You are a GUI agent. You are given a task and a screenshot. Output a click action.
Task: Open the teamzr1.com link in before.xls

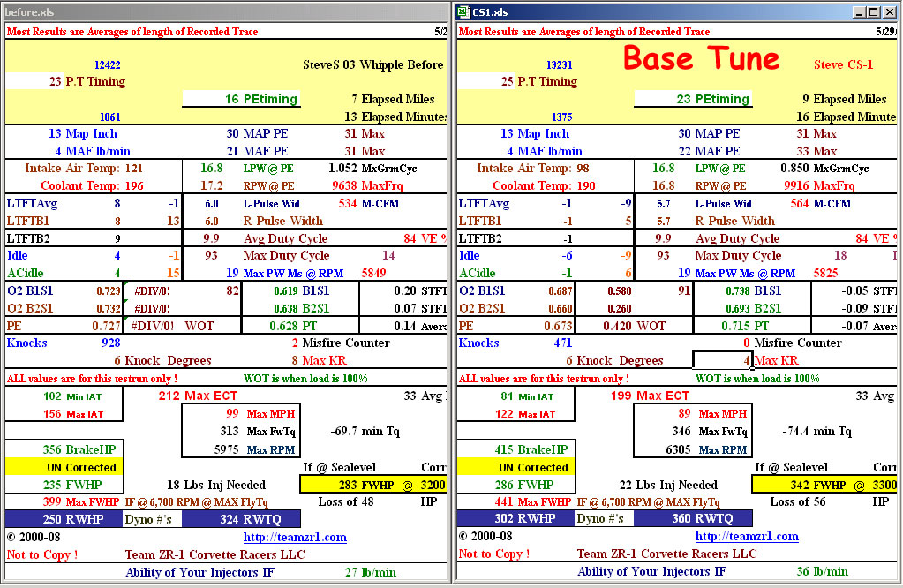(295, 537)
